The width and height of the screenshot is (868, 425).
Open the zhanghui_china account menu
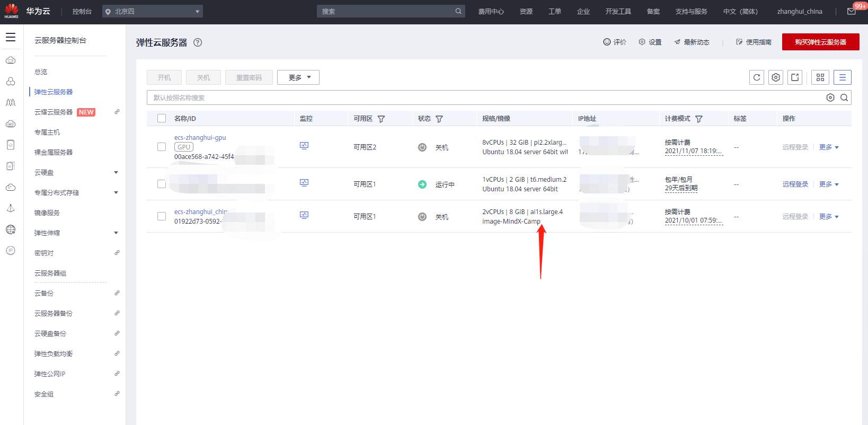click(800, 11)
